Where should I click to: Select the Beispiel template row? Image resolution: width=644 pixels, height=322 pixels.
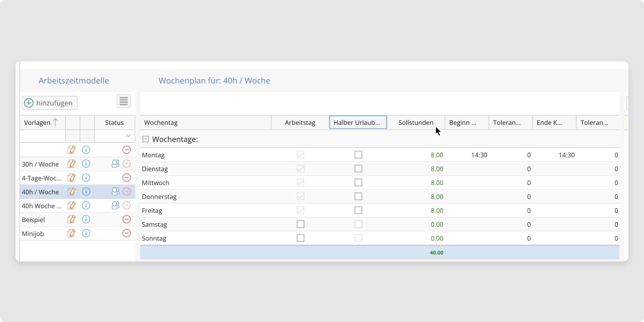pos(33,220)
